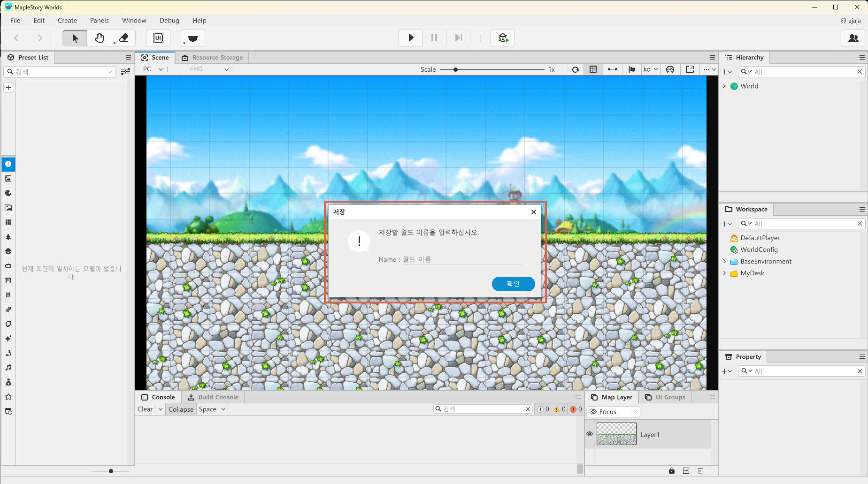Click the 확인 confirm button
Viewport: 868px width, 484px height.
point(513,284)
